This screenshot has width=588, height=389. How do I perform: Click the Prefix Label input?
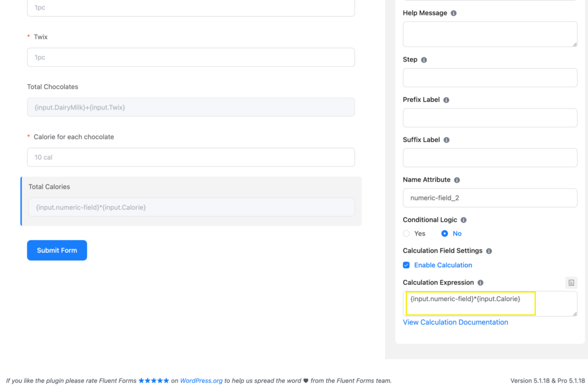(x=490, y=118)
